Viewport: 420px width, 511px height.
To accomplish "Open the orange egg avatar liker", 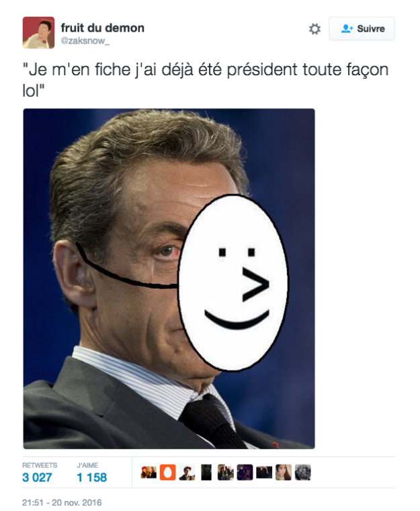I will coord(167,472).
